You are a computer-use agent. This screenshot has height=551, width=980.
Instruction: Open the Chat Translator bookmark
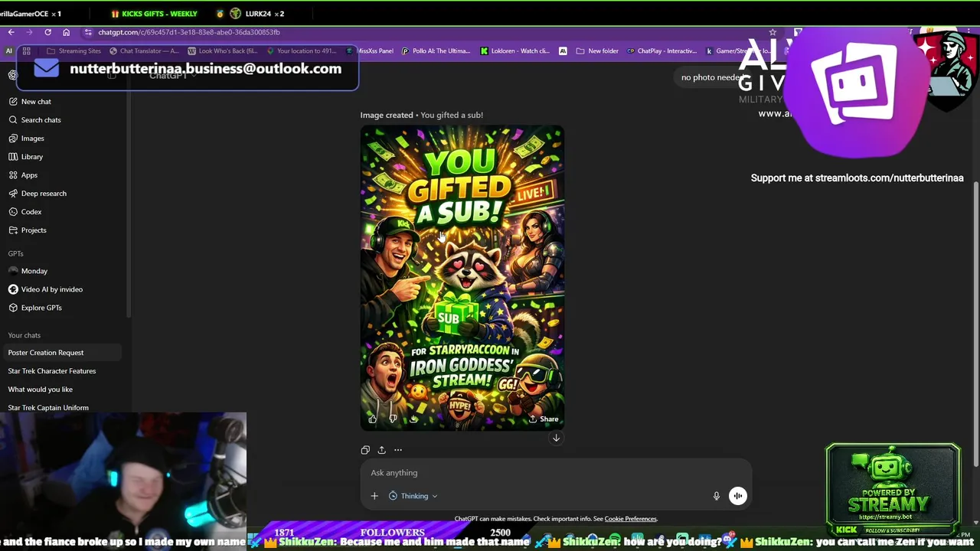[143, 51]
